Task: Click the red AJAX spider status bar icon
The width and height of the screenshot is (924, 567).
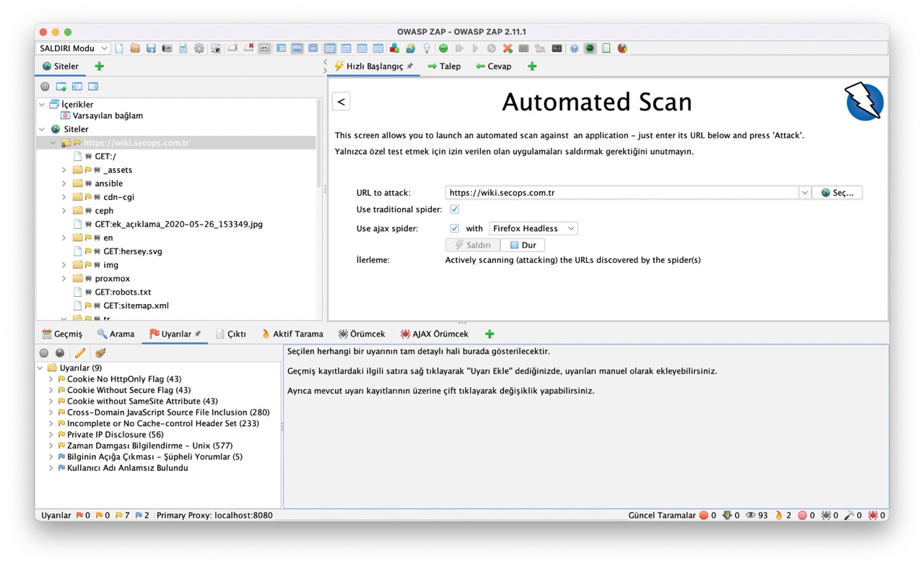Action: (873, 515)
